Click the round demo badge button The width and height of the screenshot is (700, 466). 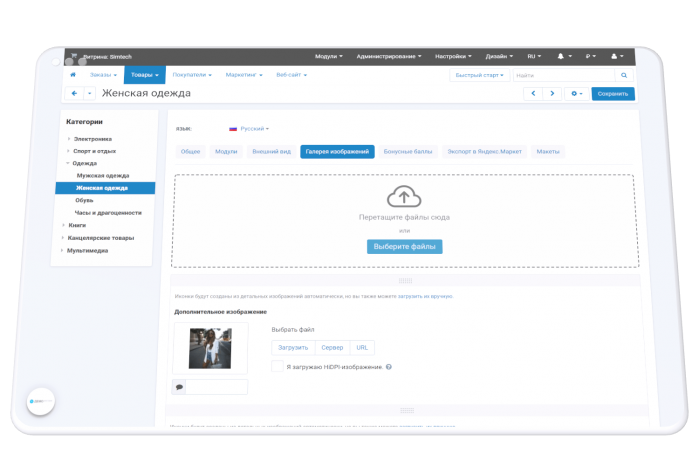pos(41,401)
